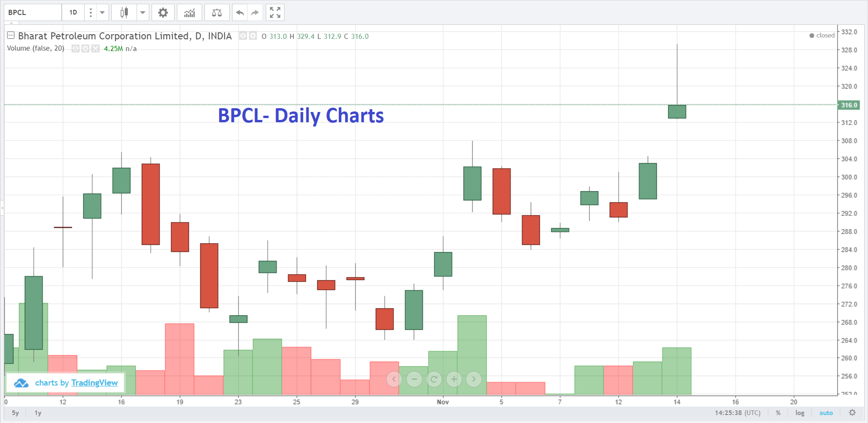Toggle percent scale mode
The width and height of the screenshot is (868, 423).
click(778, 413)
